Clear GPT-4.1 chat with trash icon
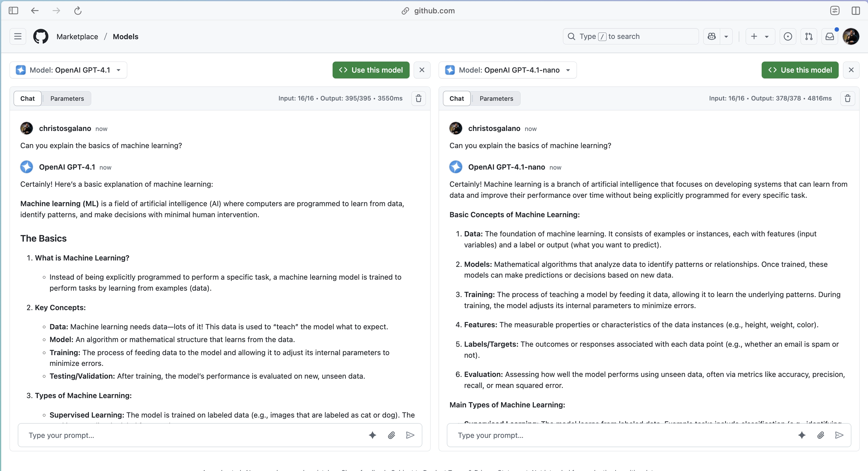Viewport: 868px width, 471px height. coord(419,98)
